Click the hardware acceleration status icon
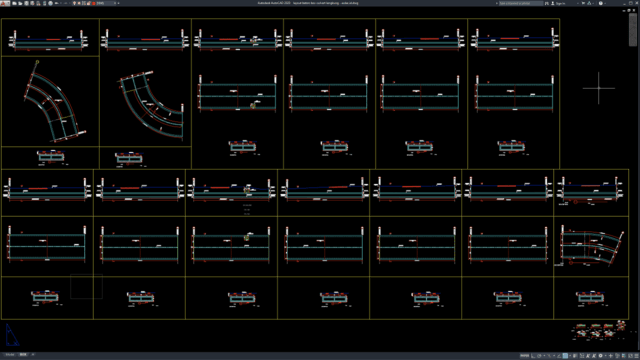 tap(624, 356)
